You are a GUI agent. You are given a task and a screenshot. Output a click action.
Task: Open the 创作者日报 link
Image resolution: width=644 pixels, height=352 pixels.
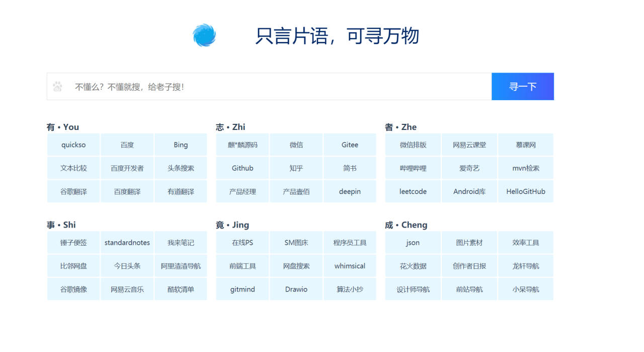tap(469, 266)
